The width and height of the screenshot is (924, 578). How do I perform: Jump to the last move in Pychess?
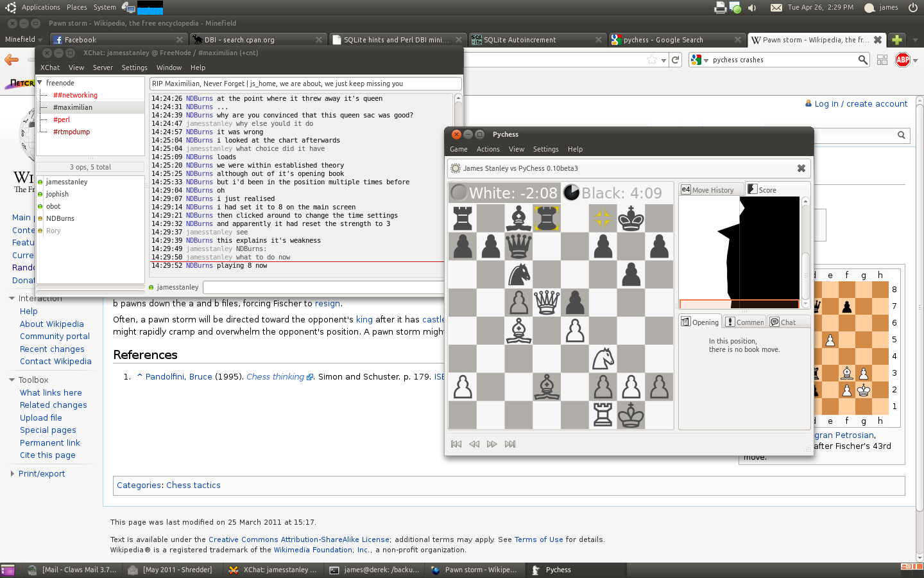point(510,444)
